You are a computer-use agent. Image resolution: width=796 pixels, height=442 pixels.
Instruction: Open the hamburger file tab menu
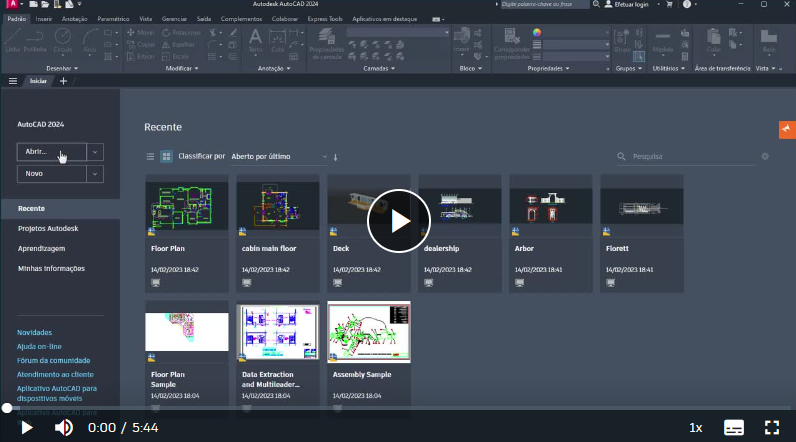pyautogui.click(x=13, y=81)
